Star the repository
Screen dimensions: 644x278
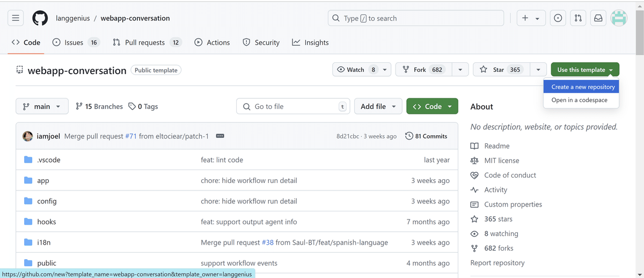(501, 70)
